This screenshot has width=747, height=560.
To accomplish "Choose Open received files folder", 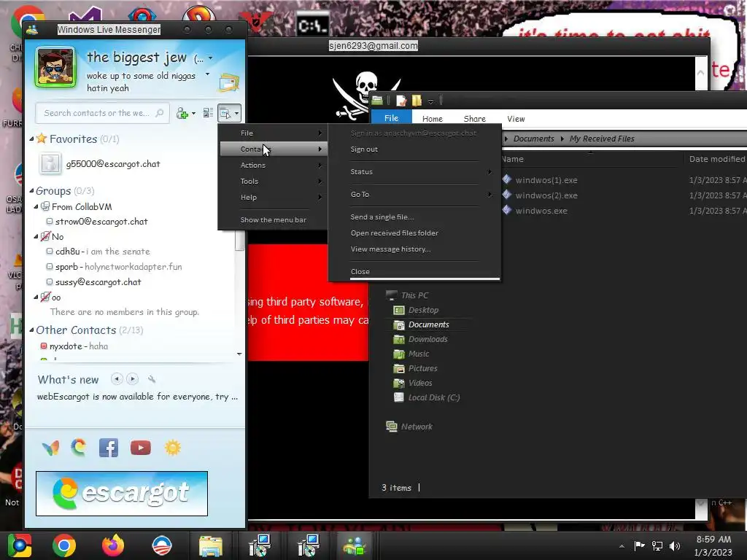I will click(395, 233).
